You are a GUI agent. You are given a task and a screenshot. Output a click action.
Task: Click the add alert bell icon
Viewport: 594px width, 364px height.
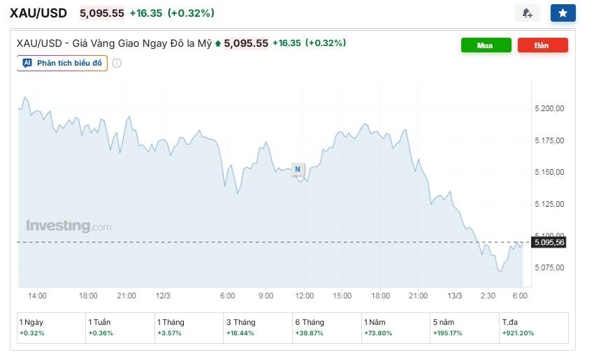tap(527, 13)
